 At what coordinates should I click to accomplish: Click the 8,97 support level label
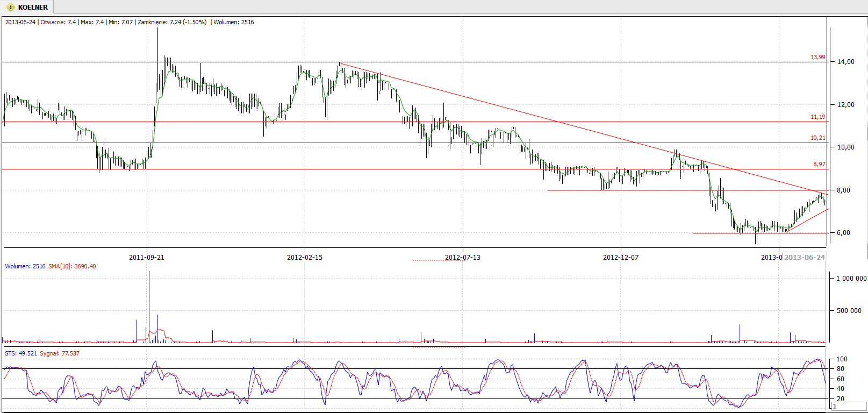[819, 164]
